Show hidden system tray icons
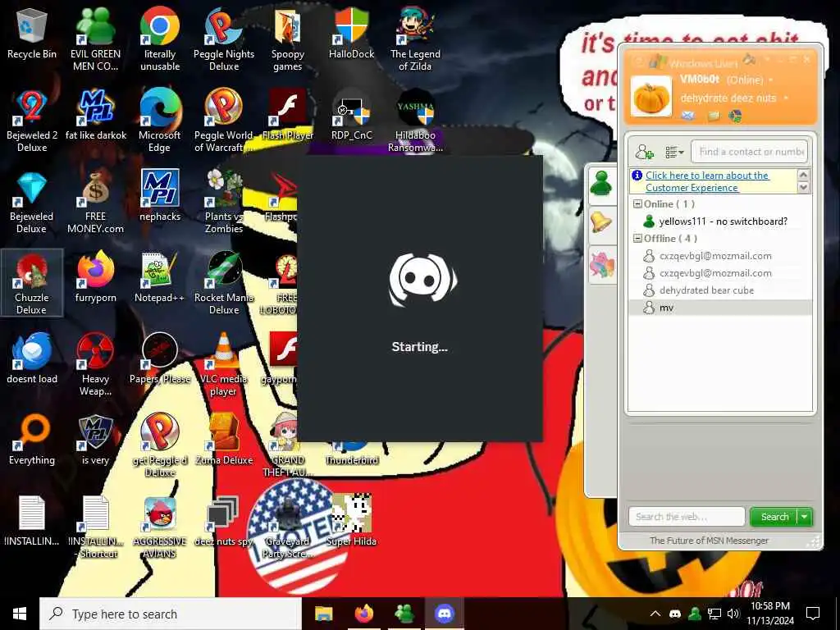 655,614
